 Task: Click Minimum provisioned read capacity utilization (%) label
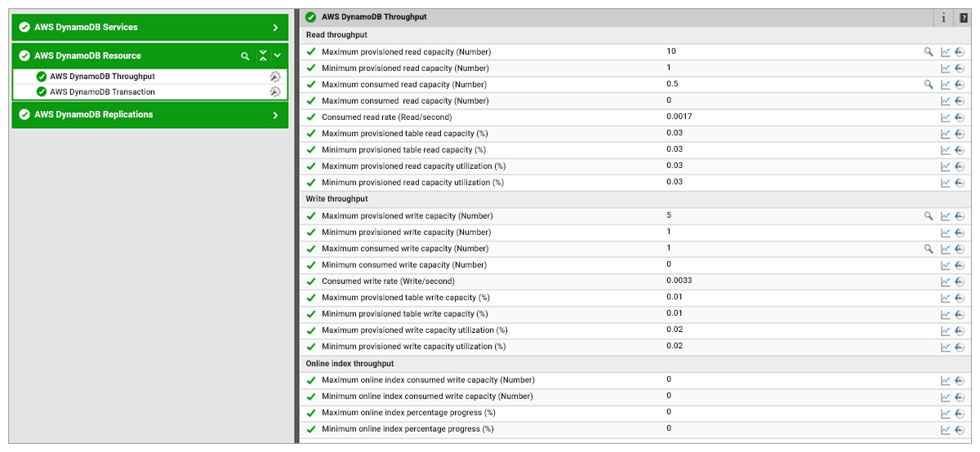(412, 183)
